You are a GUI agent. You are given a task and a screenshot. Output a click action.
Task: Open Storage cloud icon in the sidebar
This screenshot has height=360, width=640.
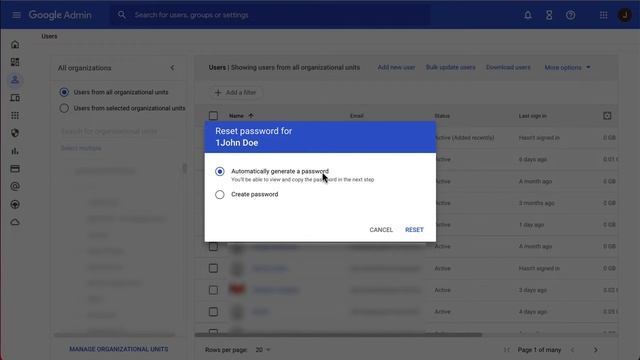[15, 222]
